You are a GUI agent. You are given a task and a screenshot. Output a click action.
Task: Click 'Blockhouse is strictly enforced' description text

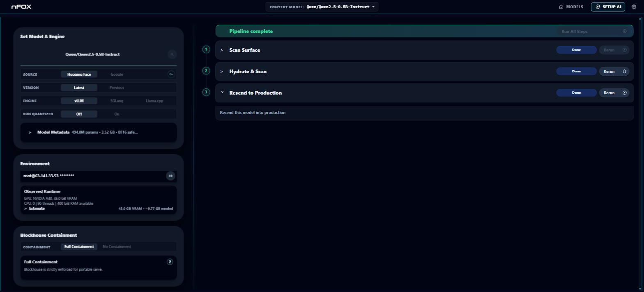click(x=63, y=270)
